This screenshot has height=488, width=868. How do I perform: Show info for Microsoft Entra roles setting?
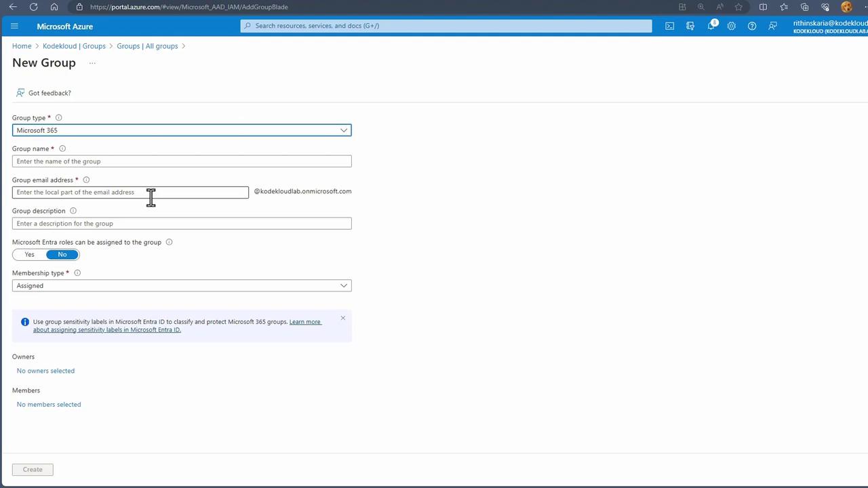(x=169, y=242)
